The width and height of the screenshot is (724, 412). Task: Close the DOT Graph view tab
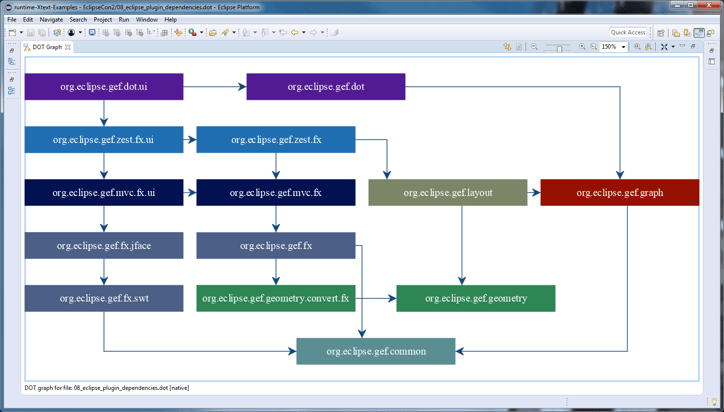[x=67, y=47]
